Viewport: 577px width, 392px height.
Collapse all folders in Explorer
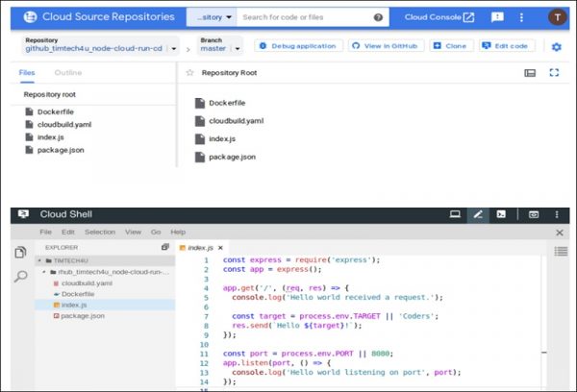pos(165,247)
